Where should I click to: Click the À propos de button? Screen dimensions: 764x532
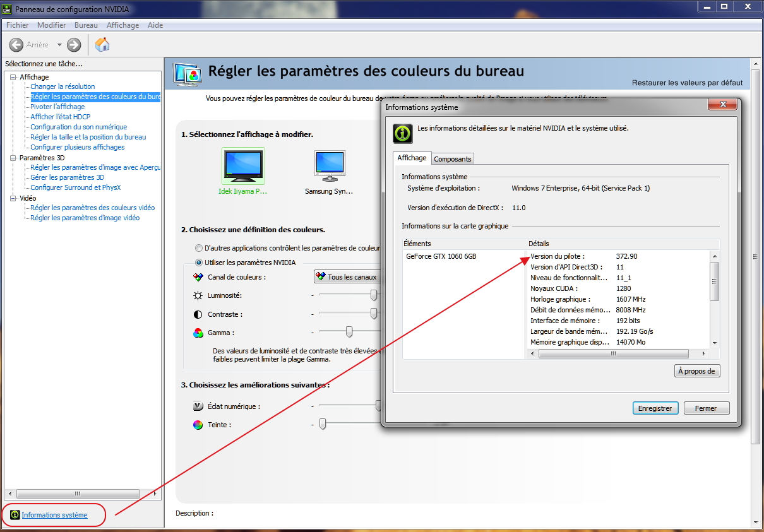697,371
